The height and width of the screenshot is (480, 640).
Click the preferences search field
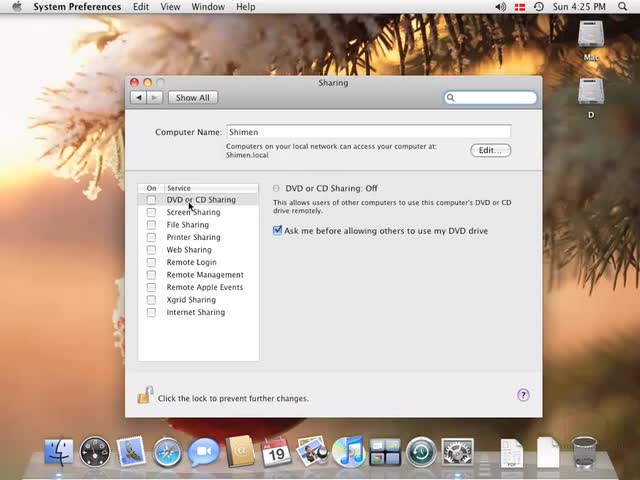coord(490,98)
